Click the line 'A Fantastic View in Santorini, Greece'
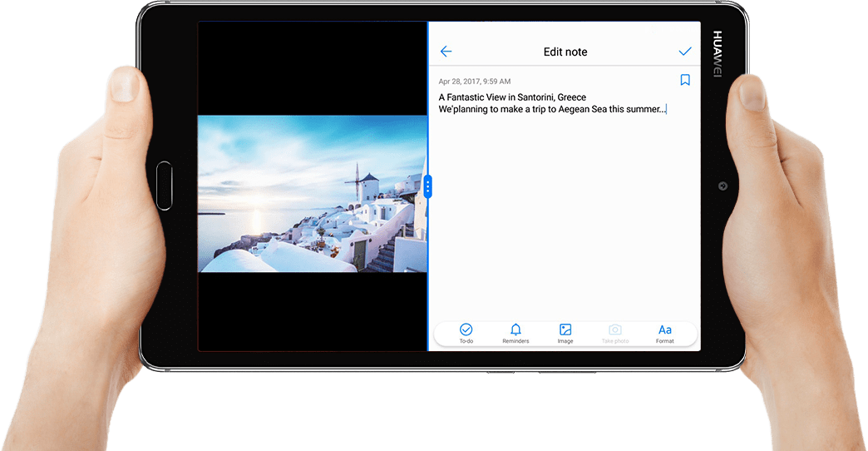This screenshot has height=451, width=868. tap(512, 97)
